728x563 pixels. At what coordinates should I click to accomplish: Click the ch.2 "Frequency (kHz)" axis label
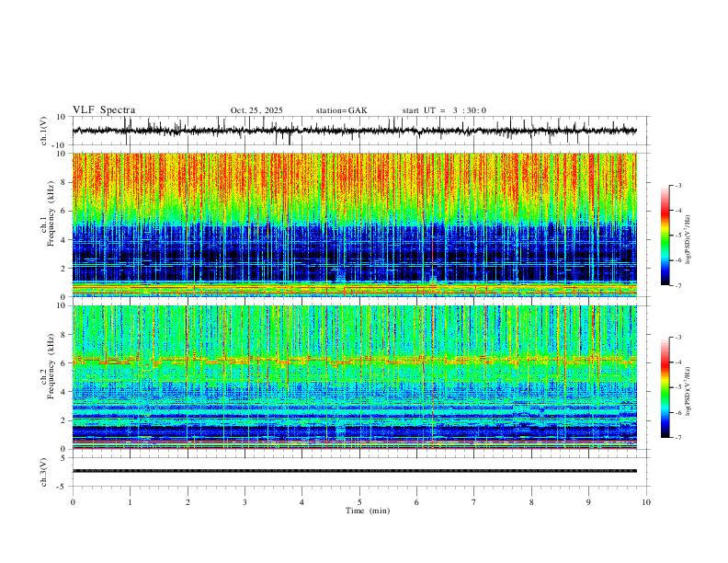(51, 366)
